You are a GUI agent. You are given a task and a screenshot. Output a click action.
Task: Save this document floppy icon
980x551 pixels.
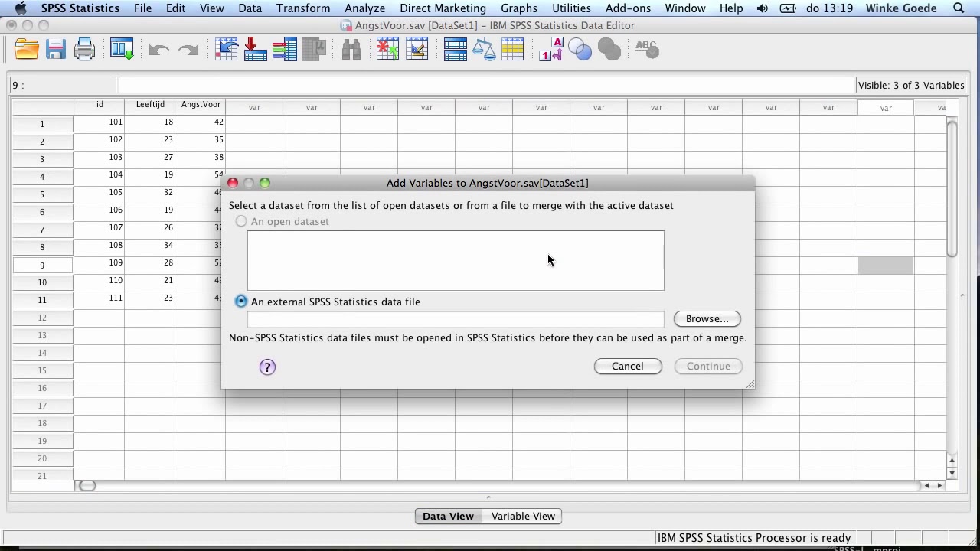tap(55, 50)
